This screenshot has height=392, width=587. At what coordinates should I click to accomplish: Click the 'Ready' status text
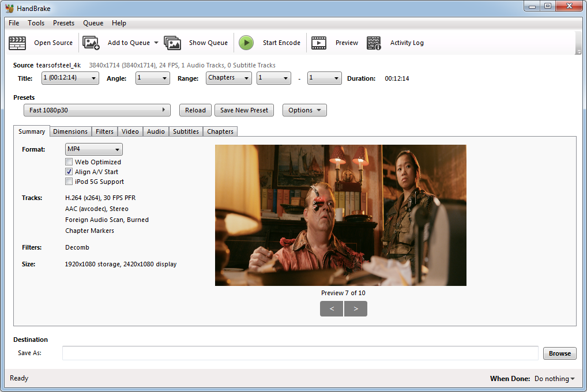tap(19, 378)
